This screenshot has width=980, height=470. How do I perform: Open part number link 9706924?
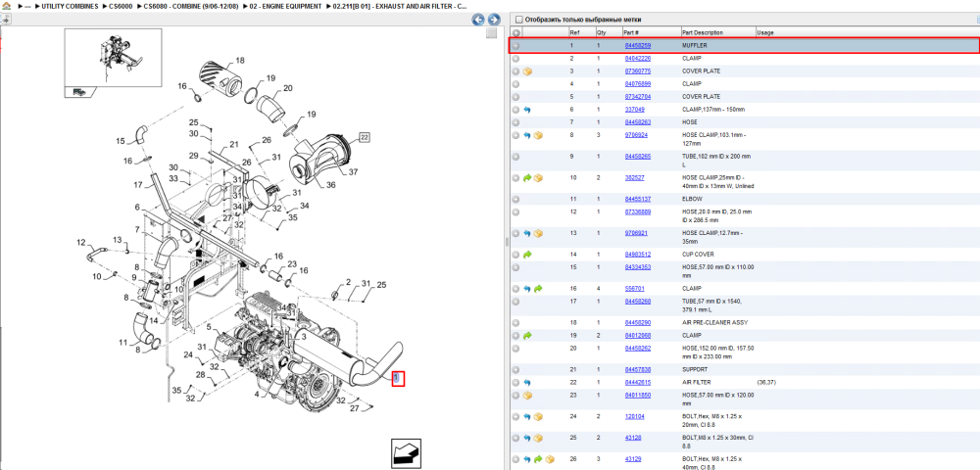tap(636, 135)
